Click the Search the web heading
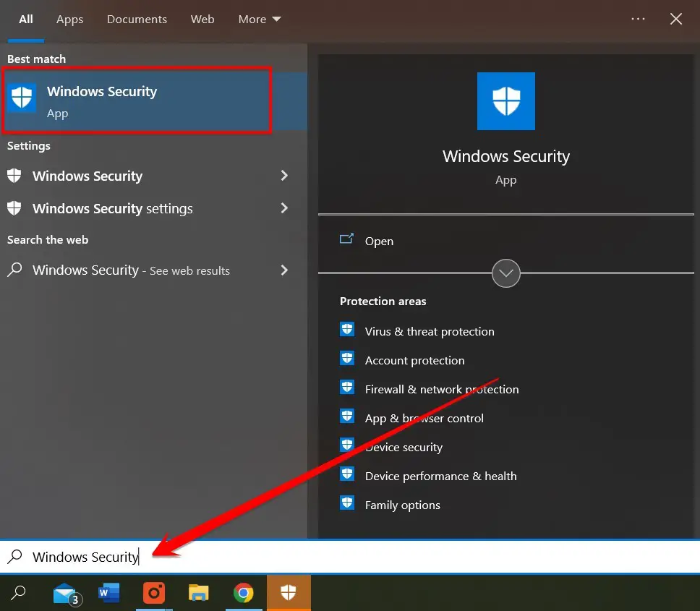The width and height of the screenshot is (700, 611). (x=47, y=239)
